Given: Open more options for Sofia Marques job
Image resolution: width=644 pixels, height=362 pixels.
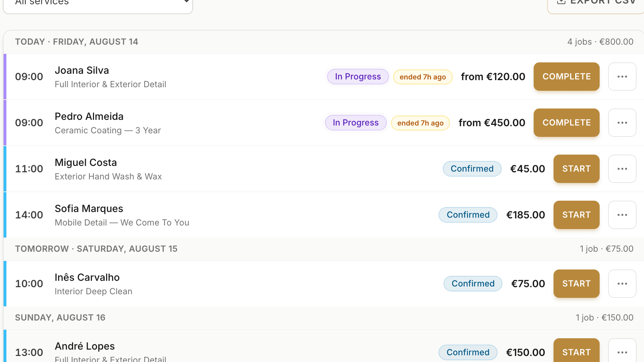Looking at the screenshot, I should (622, 215).
